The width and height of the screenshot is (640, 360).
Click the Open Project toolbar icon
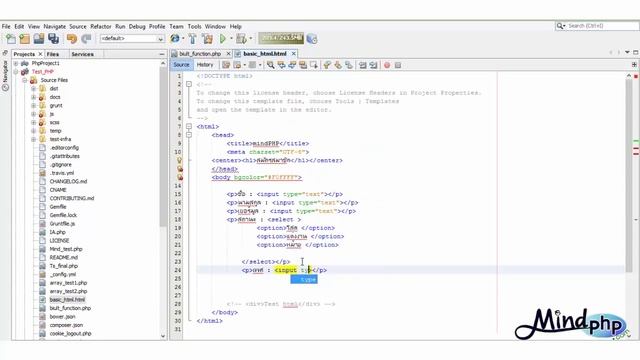point(39,39)
